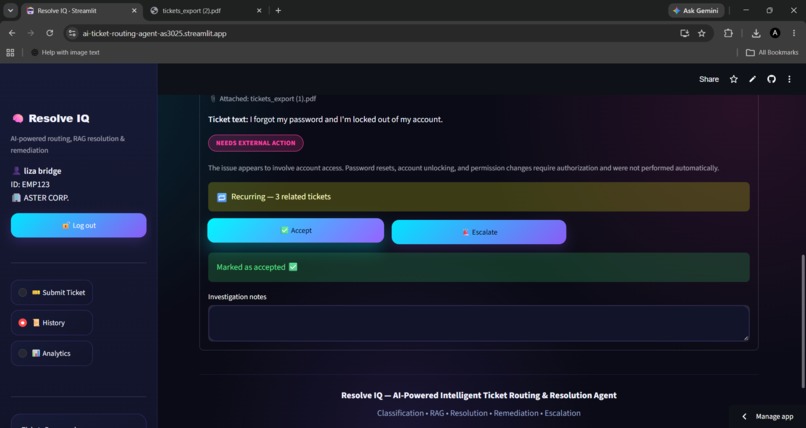The height and width of the screenshot is (428, 806).
Task: Open the All Bookmarks folder
Action: click(772, 52)
